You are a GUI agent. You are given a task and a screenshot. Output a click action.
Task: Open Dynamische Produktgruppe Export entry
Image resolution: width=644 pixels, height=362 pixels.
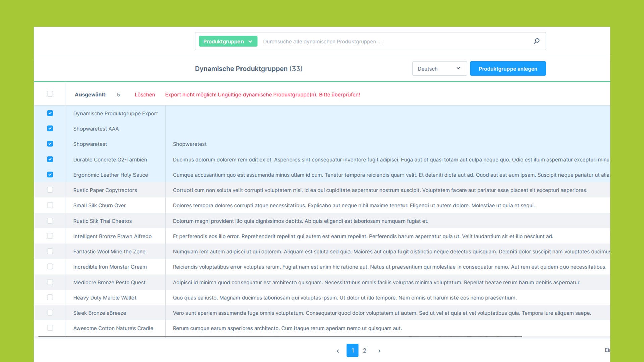click(x=115, y=114)
